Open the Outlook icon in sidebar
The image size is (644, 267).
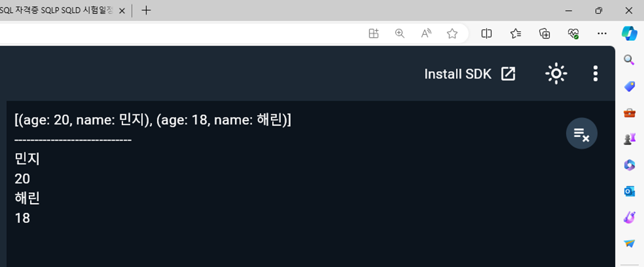point(629,191)
